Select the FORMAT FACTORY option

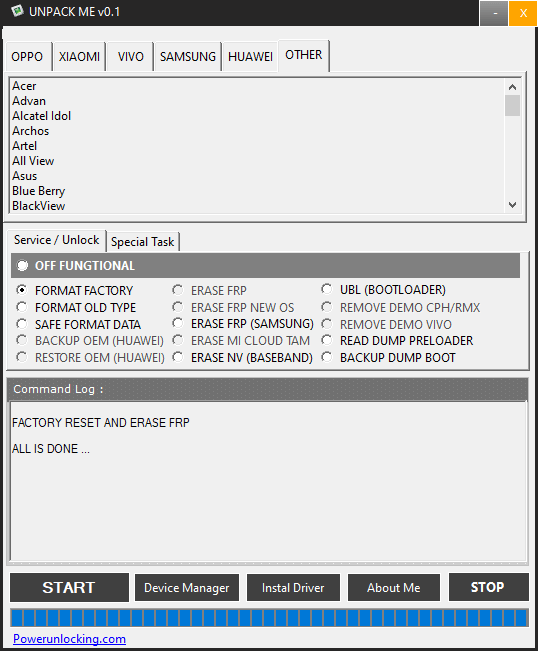point(22,290)
